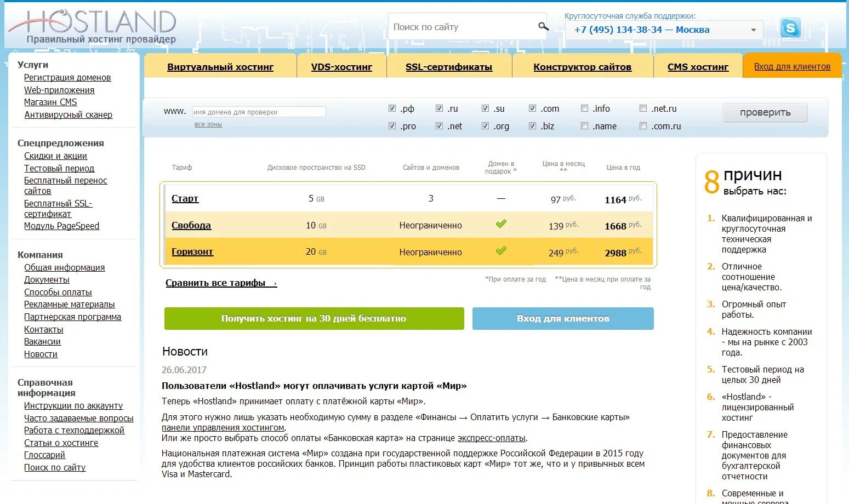Open the SSL-сертификаты tab
The image size is (849, 504).
click(x=449, y=67)
